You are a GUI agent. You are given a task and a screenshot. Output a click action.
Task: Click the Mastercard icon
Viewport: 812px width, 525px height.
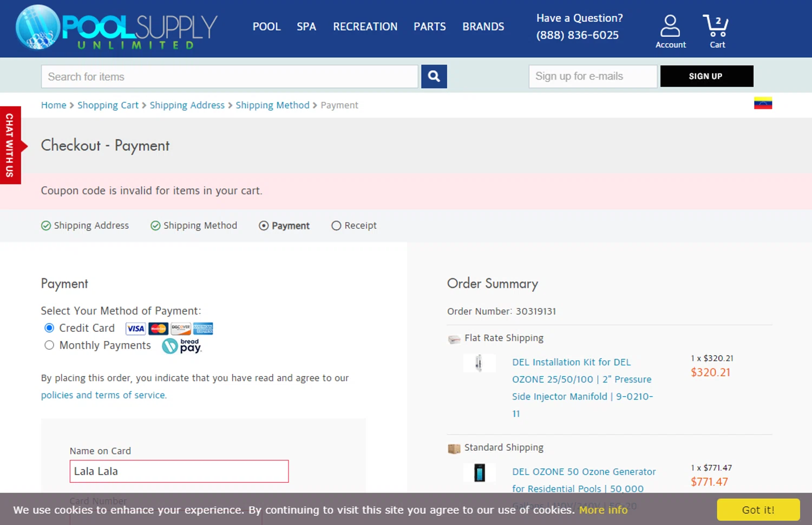158,329
